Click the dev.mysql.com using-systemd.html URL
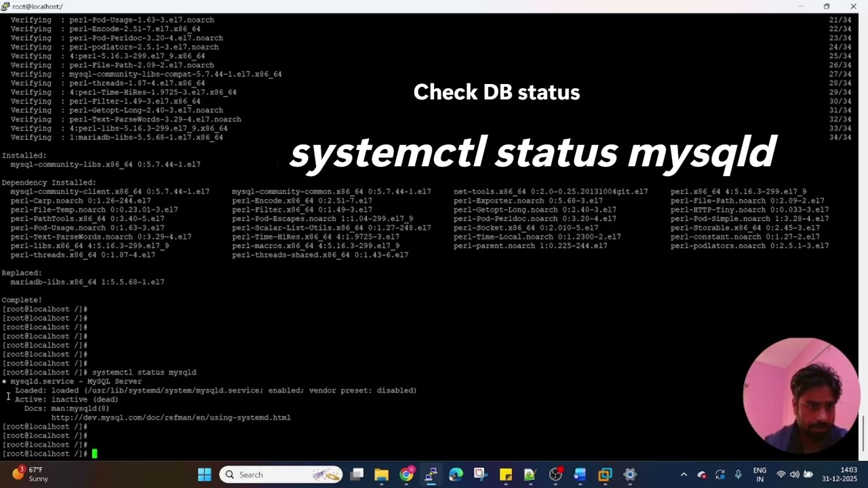This screenshot has height=488, width=868. pos(171,418)
